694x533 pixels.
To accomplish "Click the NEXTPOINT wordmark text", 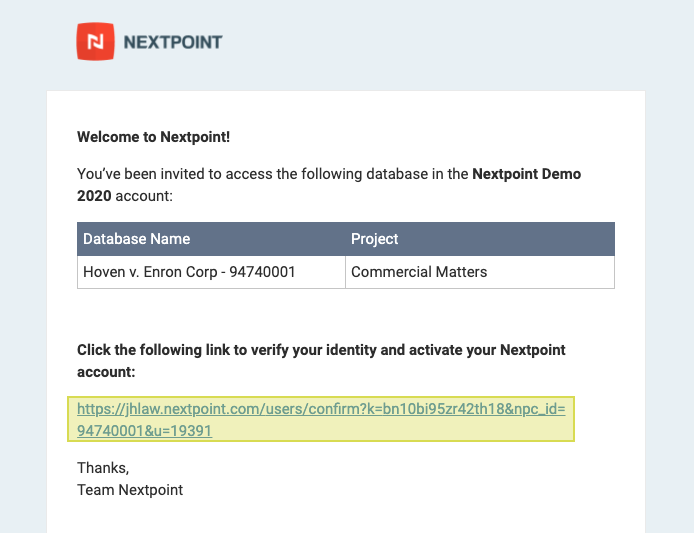I will (x=173, y=42).
